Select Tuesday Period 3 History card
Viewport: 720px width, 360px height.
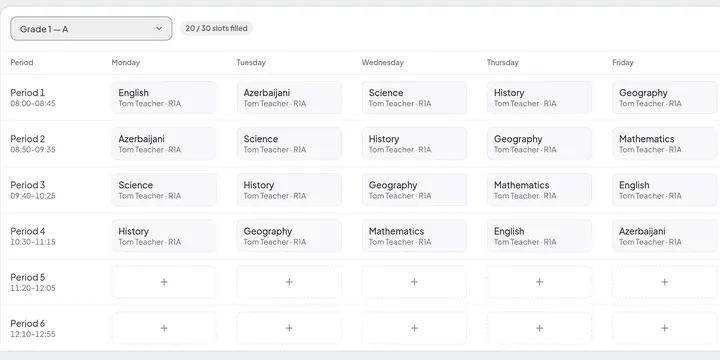pyautogui.click(x=289, y=190)
